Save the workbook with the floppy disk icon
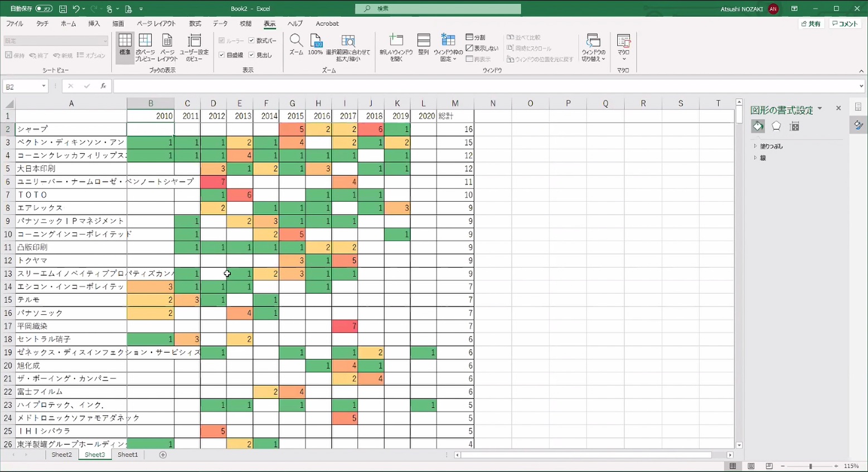Viewport: 868px width, 472px height. 63,9
